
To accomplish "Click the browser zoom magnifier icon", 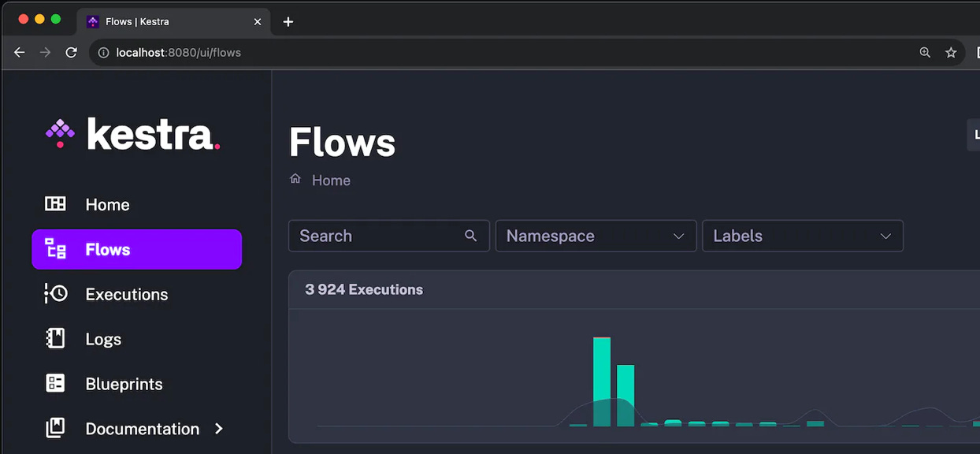I will click(925, 53).
